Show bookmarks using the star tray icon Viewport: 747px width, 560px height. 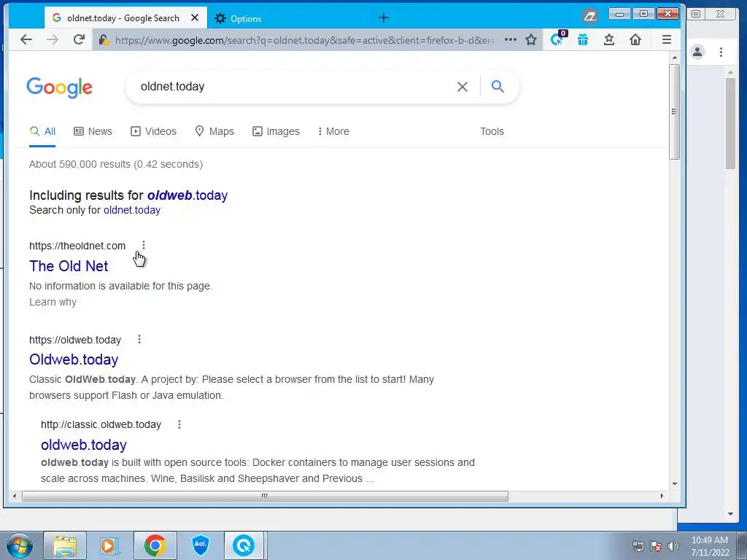pos(609,39)
